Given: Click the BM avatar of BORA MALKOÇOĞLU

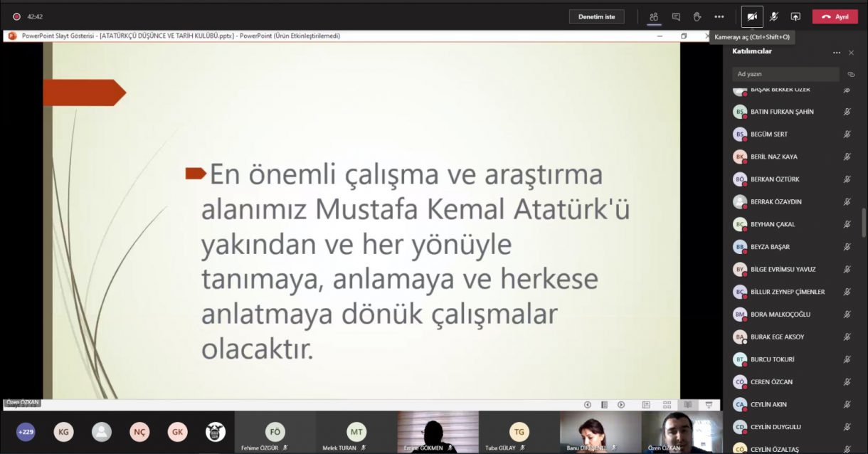Looking at the screenshot, I should [x=740, y=315].
